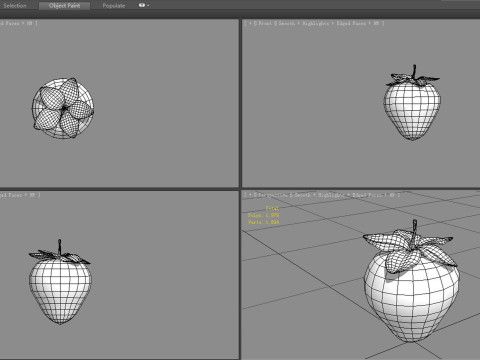Select strawberry model in Front viewport
This screenshot has height=360, width=480.
pos(412,107)
